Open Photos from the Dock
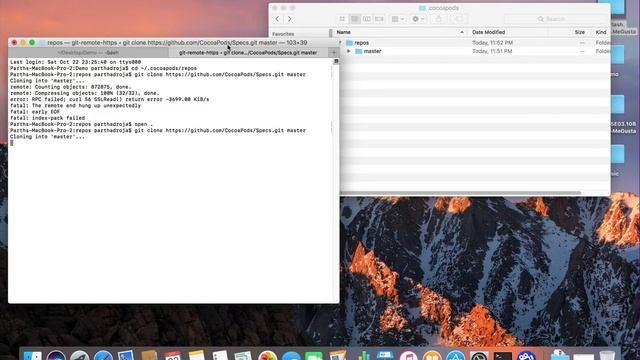Image resolution: width=640 pixels, height=360 pixels. 268,356
